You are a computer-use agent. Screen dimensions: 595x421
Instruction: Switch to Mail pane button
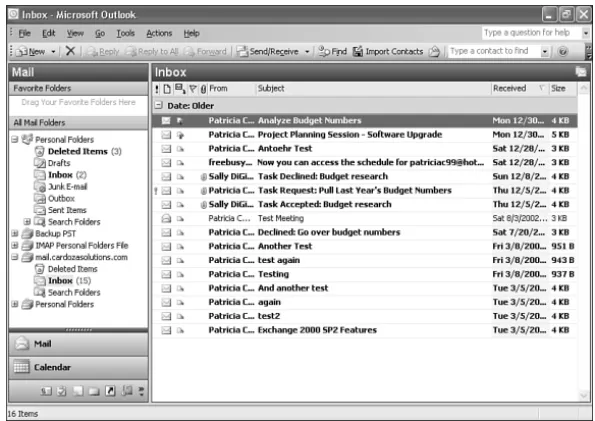pyautogui.click(x=78, y=344)
